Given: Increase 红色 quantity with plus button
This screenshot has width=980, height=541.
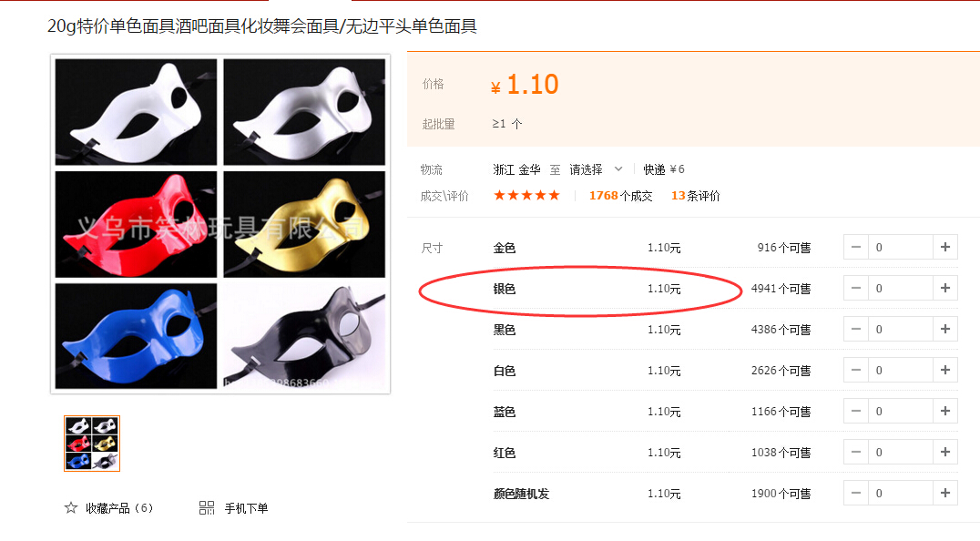Looking at the screenshot, I should [x=945, y=453].
